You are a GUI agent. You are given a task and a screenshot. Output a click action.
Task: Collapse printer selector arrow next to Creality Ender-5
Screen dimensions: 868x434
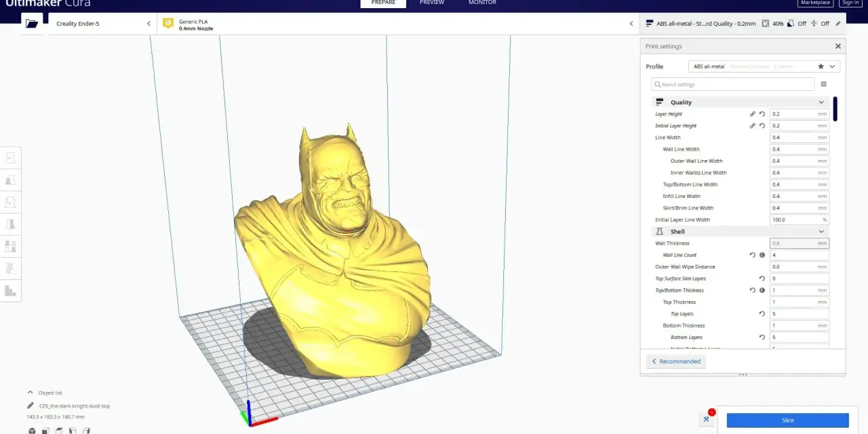149,24
